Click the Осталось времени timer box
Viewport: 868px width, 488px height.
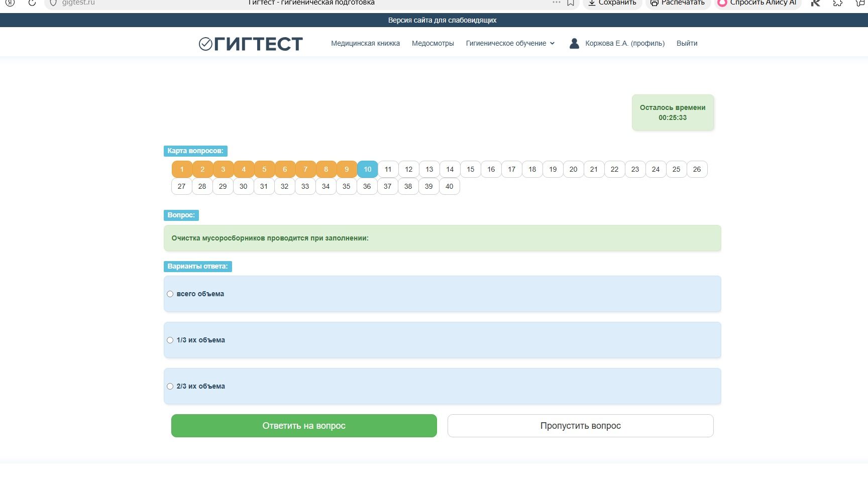[x=673, y=112]
